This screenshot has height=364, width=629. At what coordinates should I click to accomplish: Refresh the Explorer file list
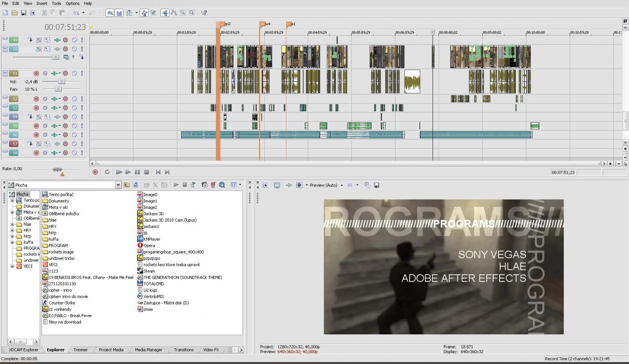136,185
